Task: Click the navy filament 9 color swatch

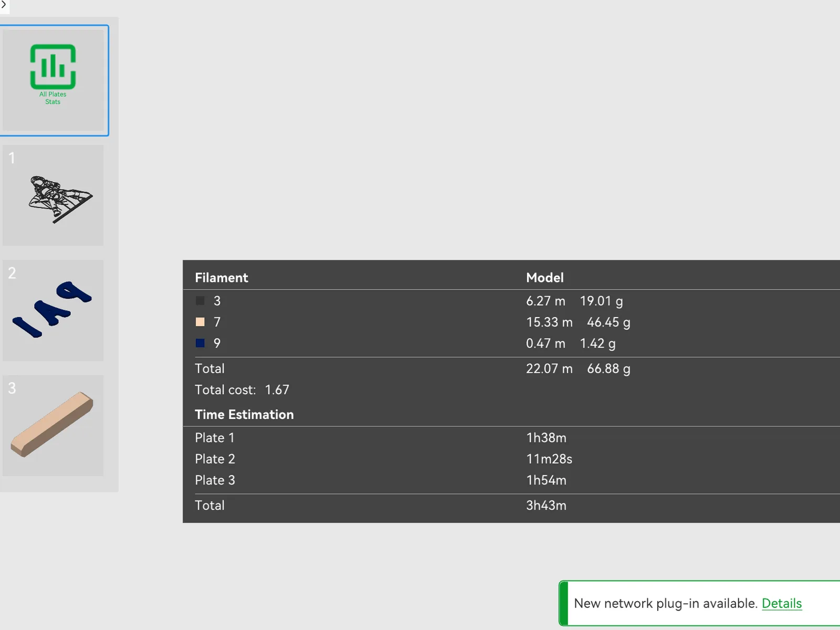Action: coord(200,343)
